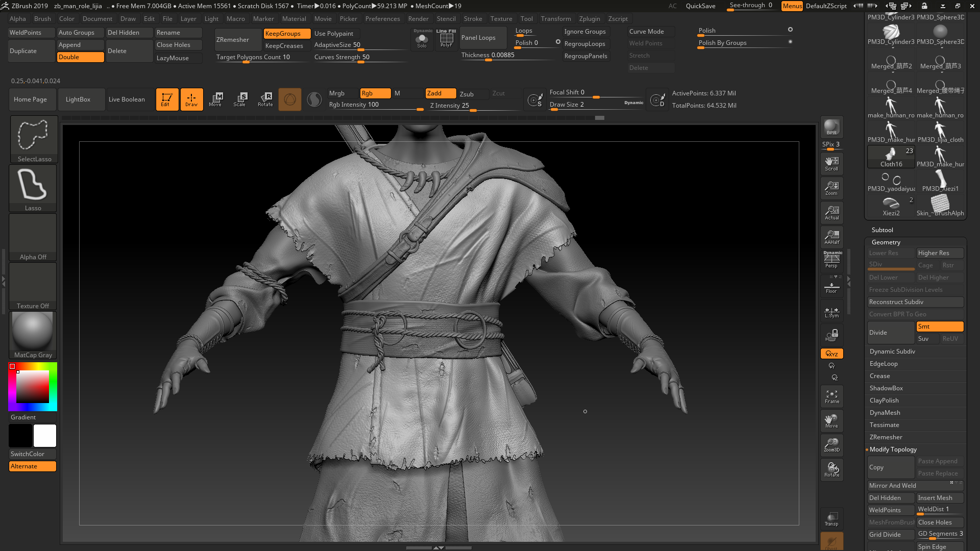Image resolution: width=980 pixels, height=551 pixels.
Task: Enable local symmetry with L.Sym
Action: [x=831, y=311]
